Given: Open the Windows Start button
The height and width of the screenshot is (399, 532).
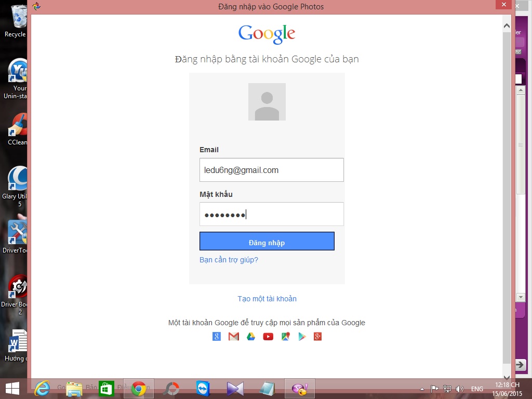Looking at the screenshot, I should (12, 389).
